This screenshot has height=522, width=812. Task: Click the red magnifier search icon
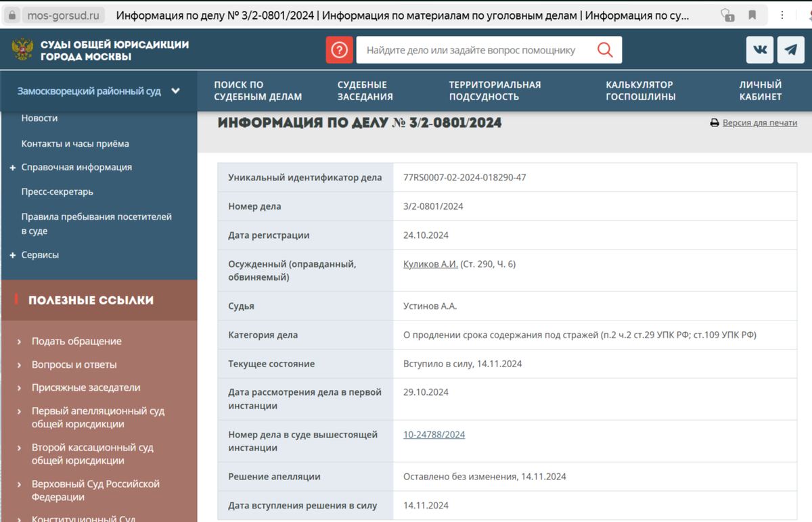pos(605,49)
